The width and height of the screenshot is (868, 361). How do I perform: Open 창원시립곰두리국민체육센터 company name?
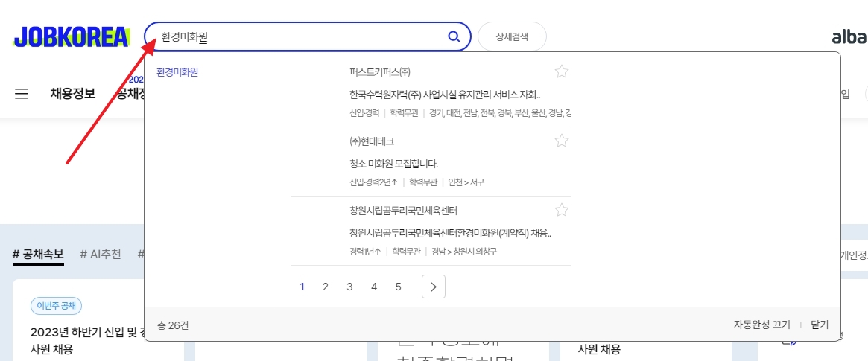[404, 210]
